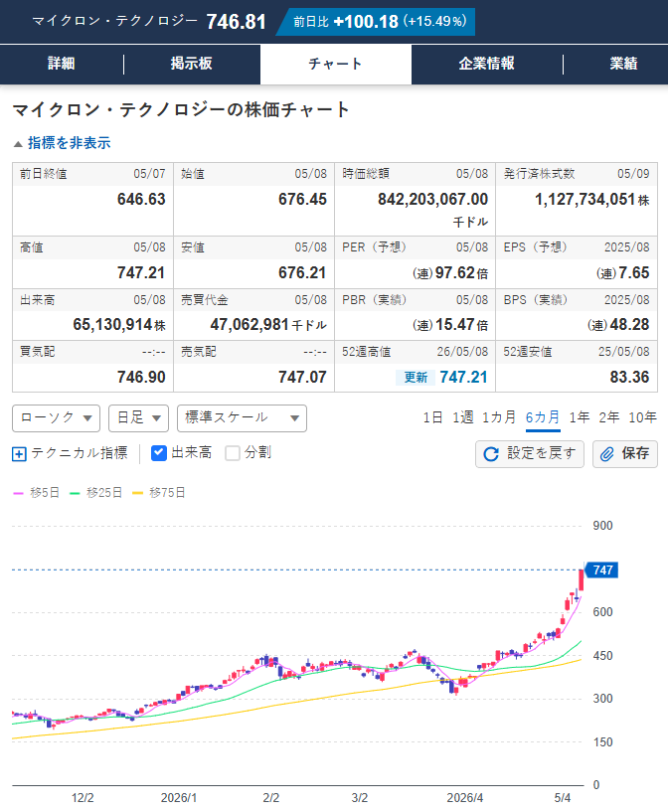This screenshot has width=668, height=812.
Task: Click the 52週安値 value 83.36
Action: coord(629,377)
